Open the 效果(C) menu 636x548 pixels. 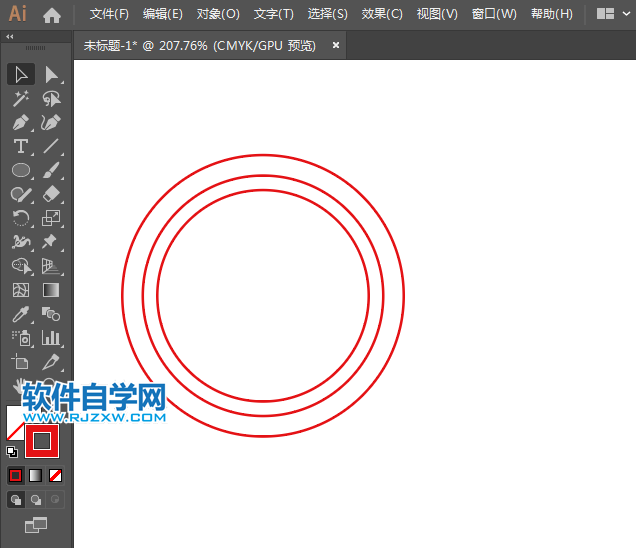pyautogui.click(x=382, y=14)
